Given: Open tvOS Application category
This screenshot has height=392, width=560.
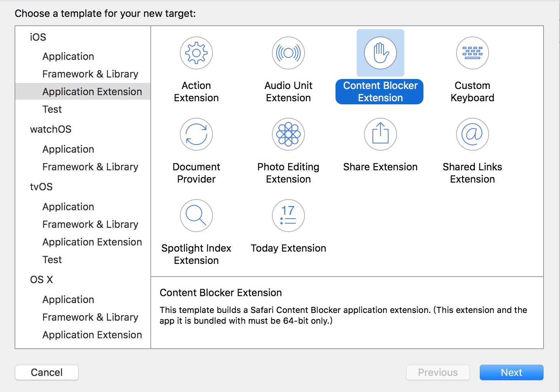Looking at the screenshot, I should 68,207.
